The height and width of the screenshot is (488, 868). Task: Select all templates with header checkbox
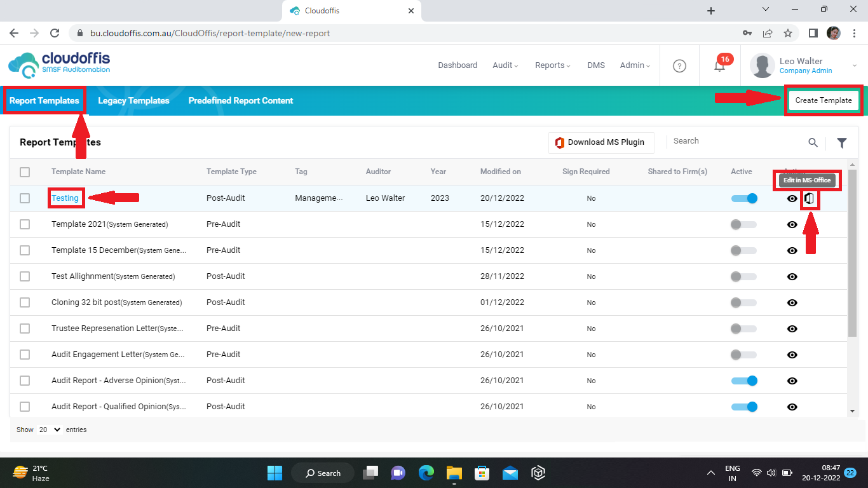pos(25,172)
